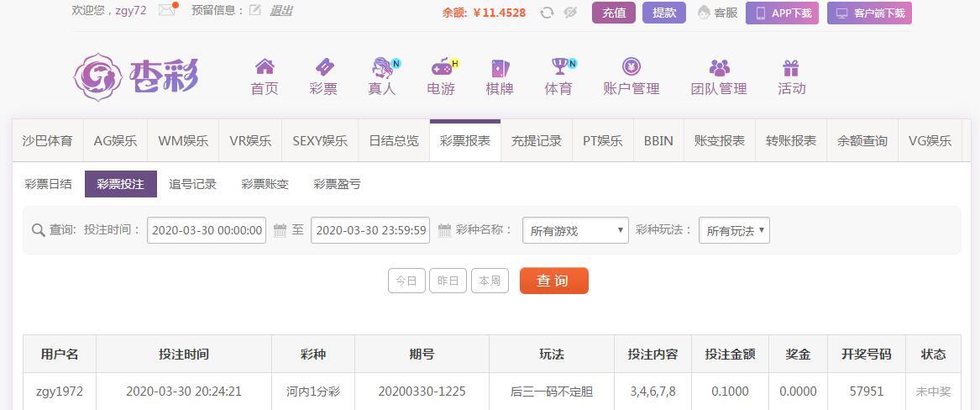The height and width of the screenshot is (410, 980).
Task: Refresh the account balance
Action: [x=547, y=13]
